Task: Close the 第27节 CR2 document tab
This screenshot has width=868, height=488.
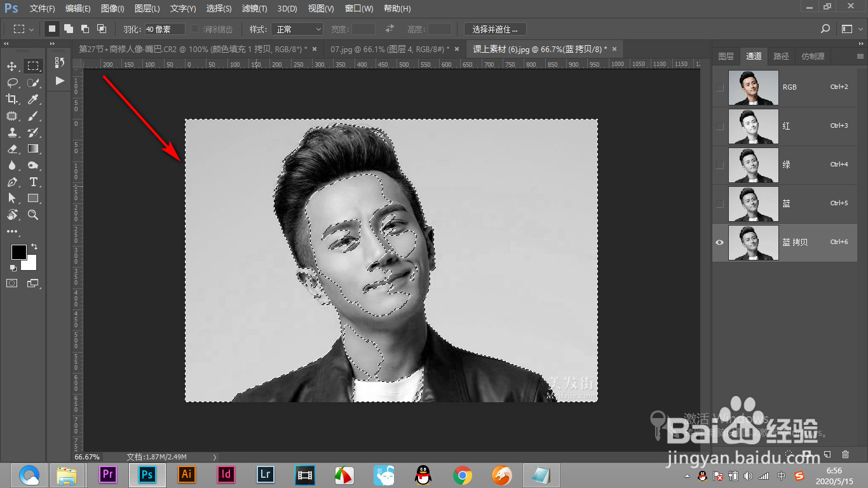Action: coord(315,49)
